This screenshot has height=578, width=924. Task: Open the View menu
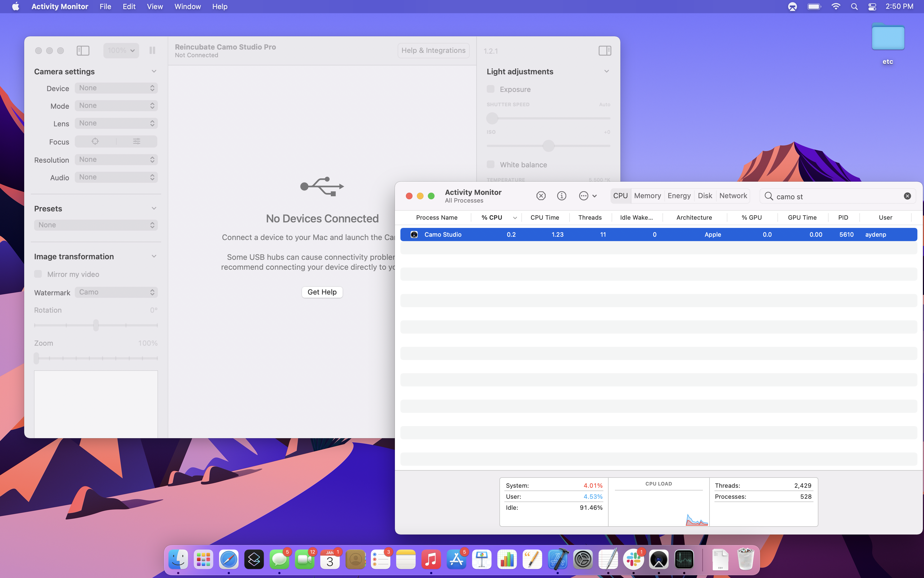point(155,7)
